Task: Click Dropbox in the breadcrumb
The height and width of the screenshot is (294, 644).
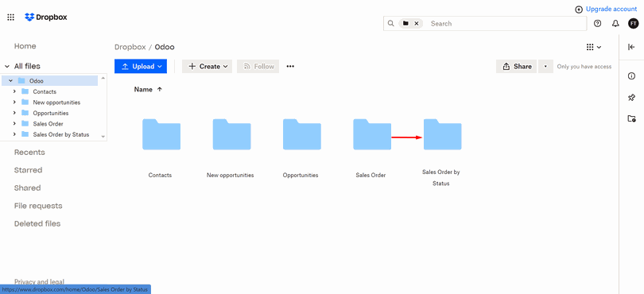Action: coord(130,47)
